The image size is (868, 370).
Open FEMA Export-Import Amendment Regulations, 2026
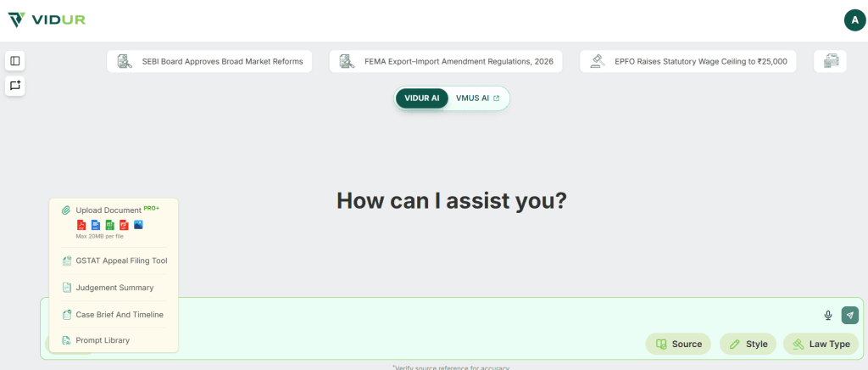(x=446, y=61)
